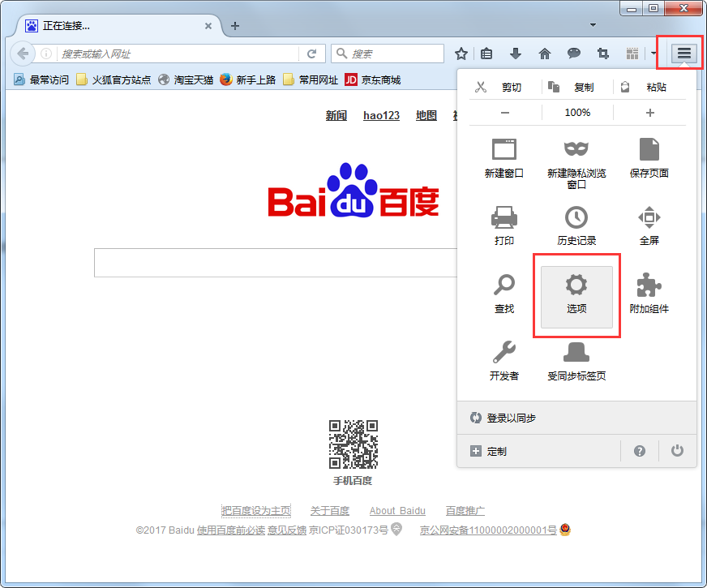The image size is (707, 588).
Task: List all tabs dropdown arrow
Action: (x=593, y=25)
